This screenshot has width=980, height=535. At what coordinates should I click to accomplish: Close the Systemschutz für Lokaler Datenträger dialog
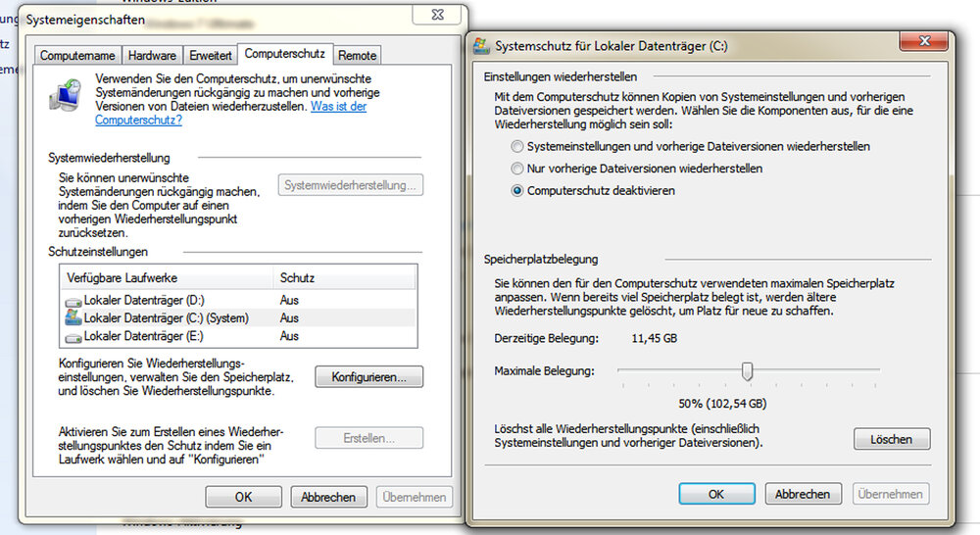coord(924,41)
